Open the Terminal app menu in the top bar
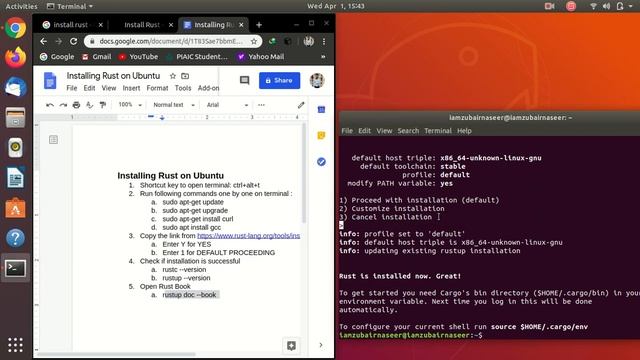Viewport: 640px width, 360px height. pyautogui.click(x=70, y=6)
